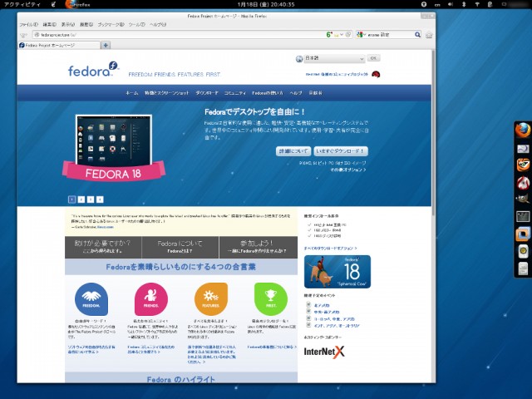Click the globe icon beside the language selector
The width and height of the screenshot is (532, 399).
pos(299,59)
